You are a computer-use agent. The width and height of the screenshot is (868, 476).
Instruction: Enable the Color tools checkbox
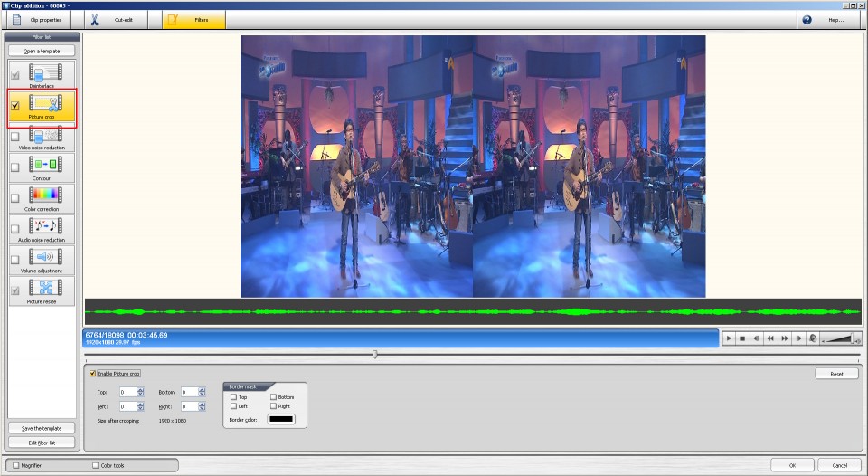point(96,465)
